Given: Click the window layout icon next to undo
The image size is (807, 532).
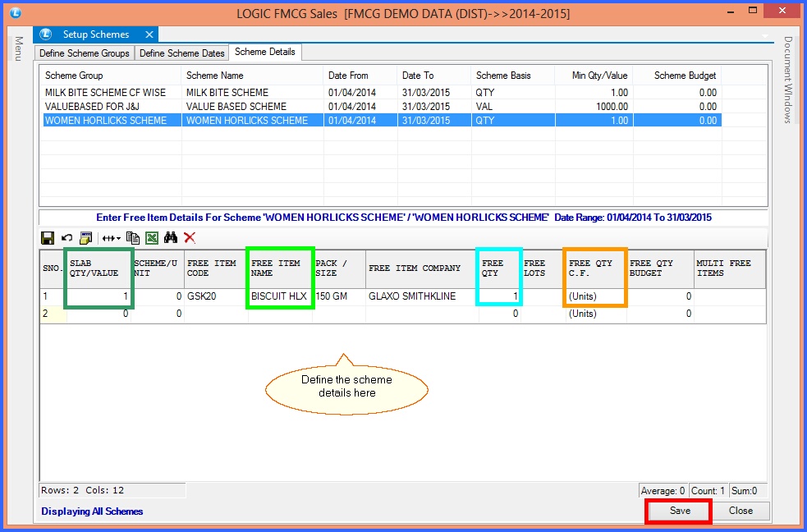Looking at the screenshot, I should pyautogui.click(x=86, y=238).
